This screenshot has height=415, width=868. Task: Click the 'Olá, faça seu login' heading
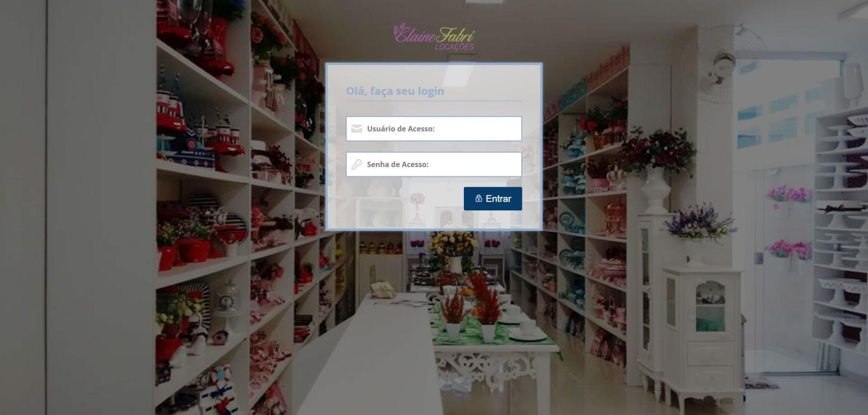(395, 91)
